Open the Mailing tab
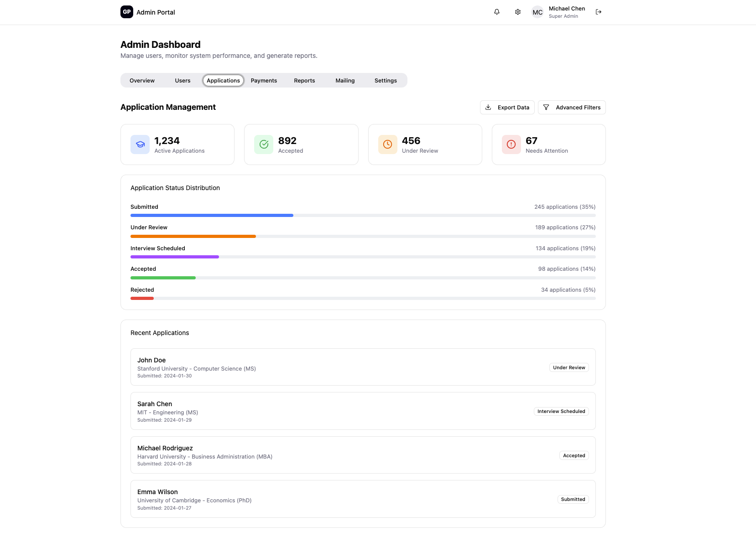Viewport: 756px width, 547px height. coord(345,81)
